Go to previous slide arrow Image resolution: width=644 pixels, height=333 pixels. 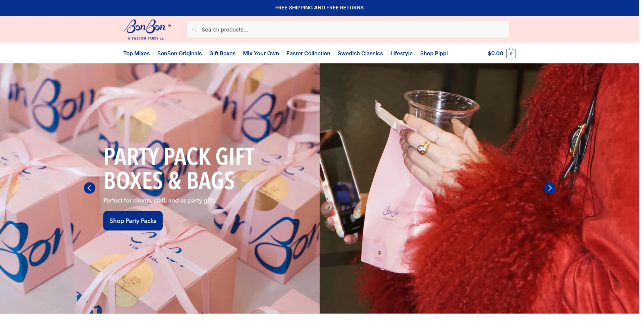[x=90, y=188]
